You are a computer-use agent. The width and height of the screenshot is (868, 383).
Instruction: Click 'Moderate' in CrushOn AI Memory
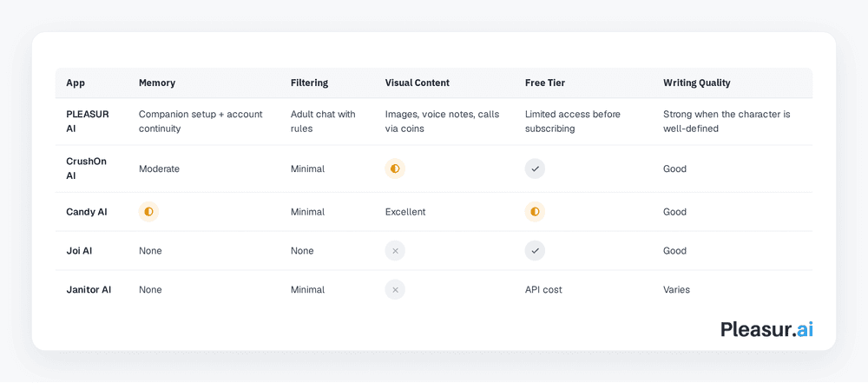tap(160, 168)
